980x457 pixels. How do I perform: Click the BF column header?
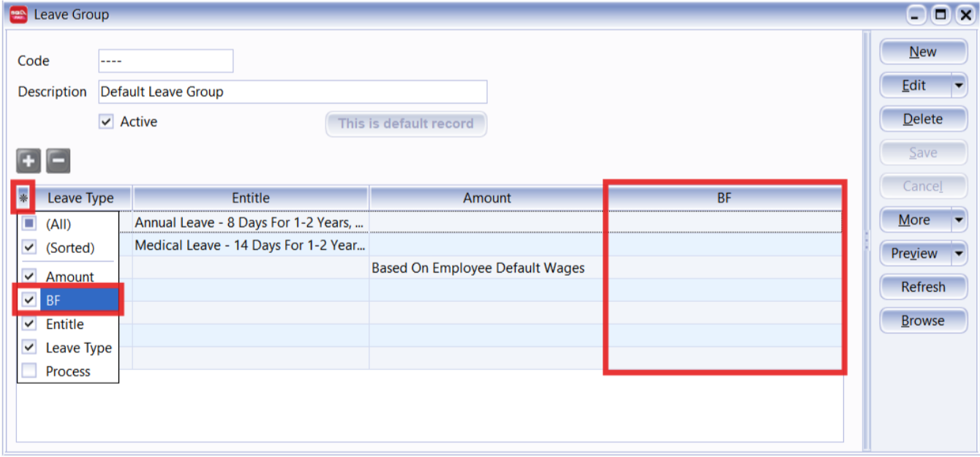[x=724, y=198]
